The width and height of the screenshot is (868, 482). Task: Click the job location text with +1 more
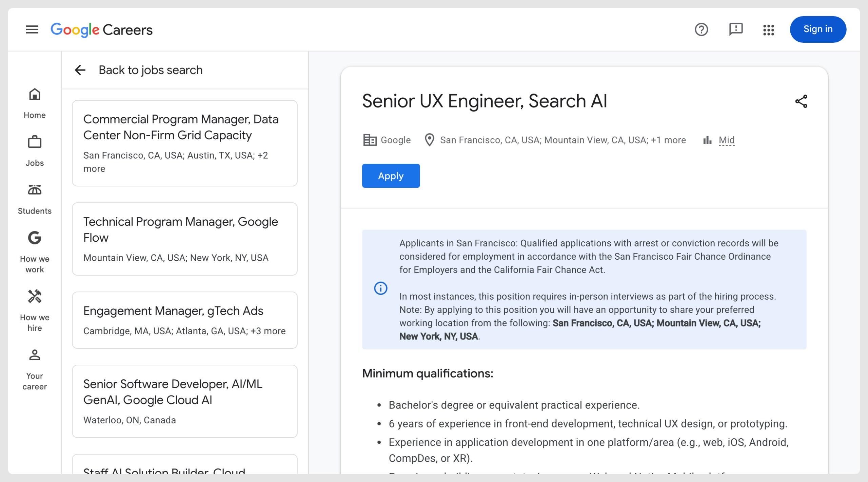pyautogui.click(x=563, y=140)
